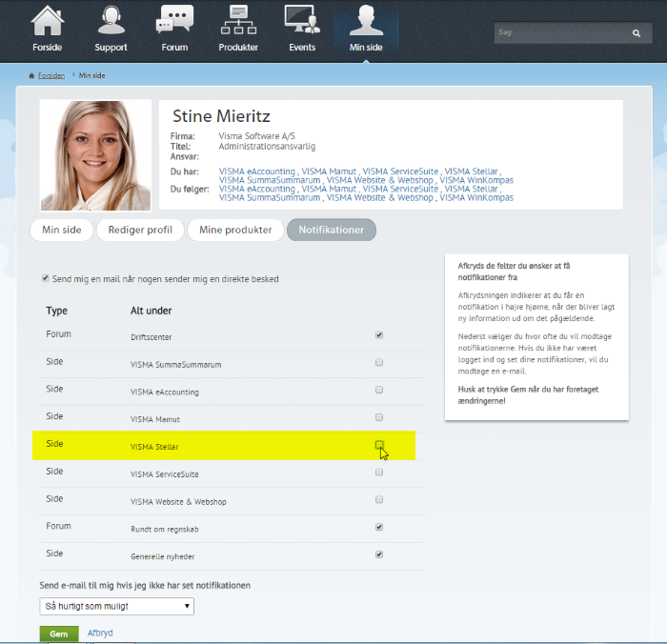Viewport: 667px width, 644px height.
Task: Open VISMA SummaSummarum link under Du følger
Action: click(x=270, y=198)
